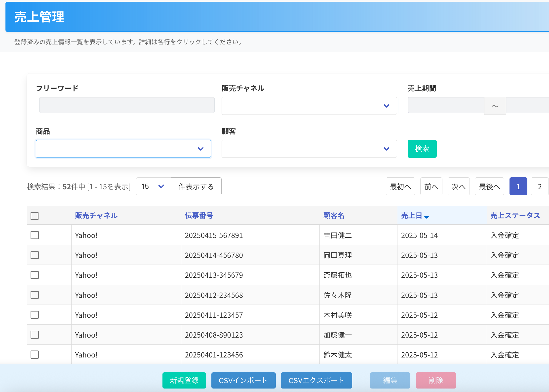Open the 顧客 filter dropdown
This screenshot has width=549, height=392.
tap(309, 149)
